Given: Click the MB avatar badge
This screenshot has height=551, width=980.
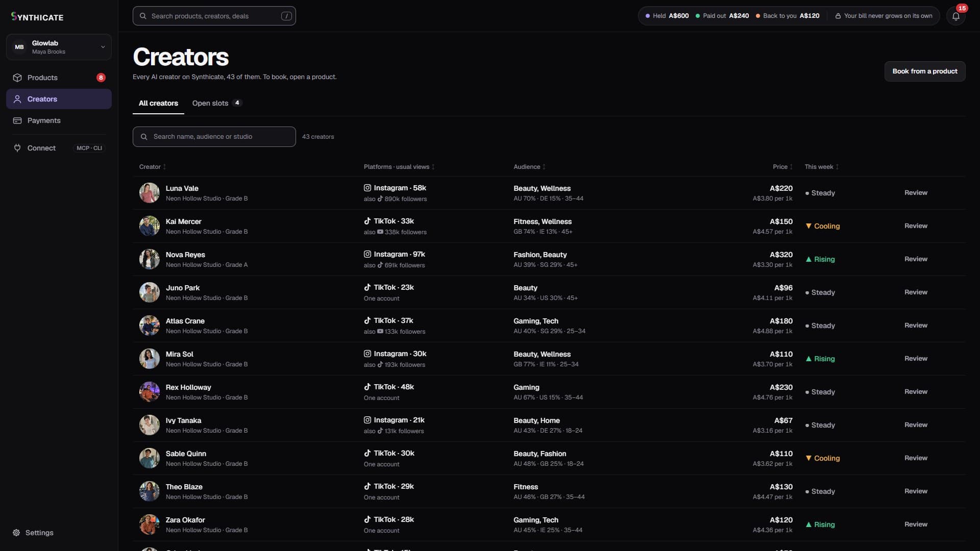Looking at the screenshot, I should 19,47.
